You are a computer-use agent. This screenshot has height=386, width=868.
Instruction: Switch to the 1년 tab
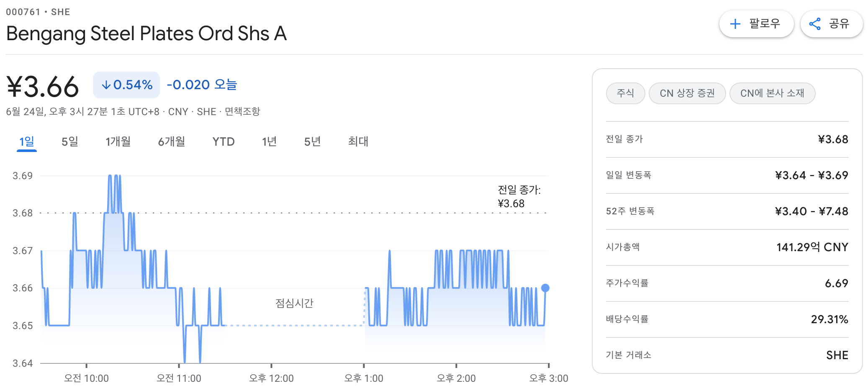[270, 142]
